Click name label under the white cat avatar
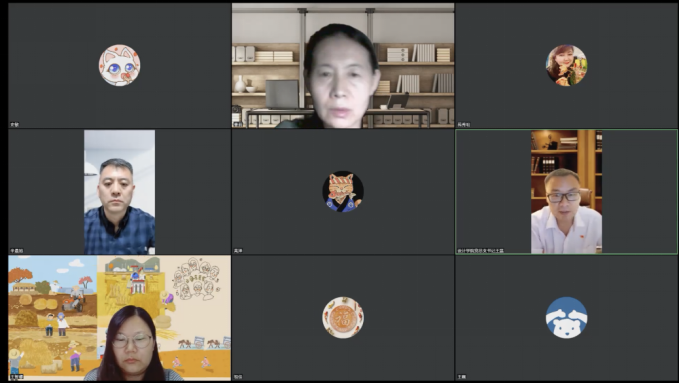The height and width of the screenshot is (383, 680). click(14, 124)
